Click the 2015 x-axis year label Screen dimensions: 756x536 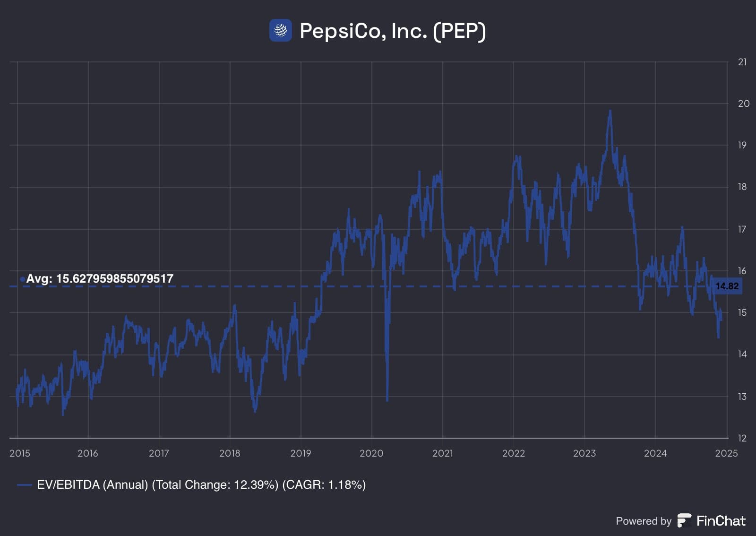tap(20, 453)
